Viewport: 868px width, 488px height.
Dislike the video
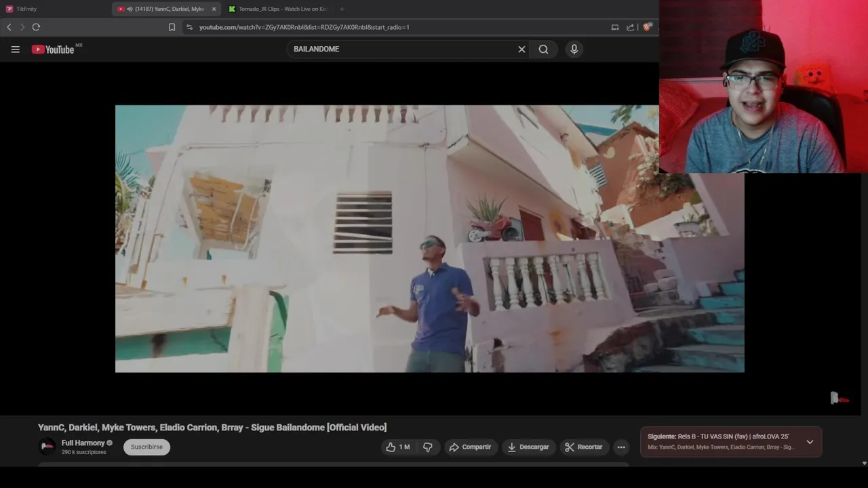coord(427,447)
